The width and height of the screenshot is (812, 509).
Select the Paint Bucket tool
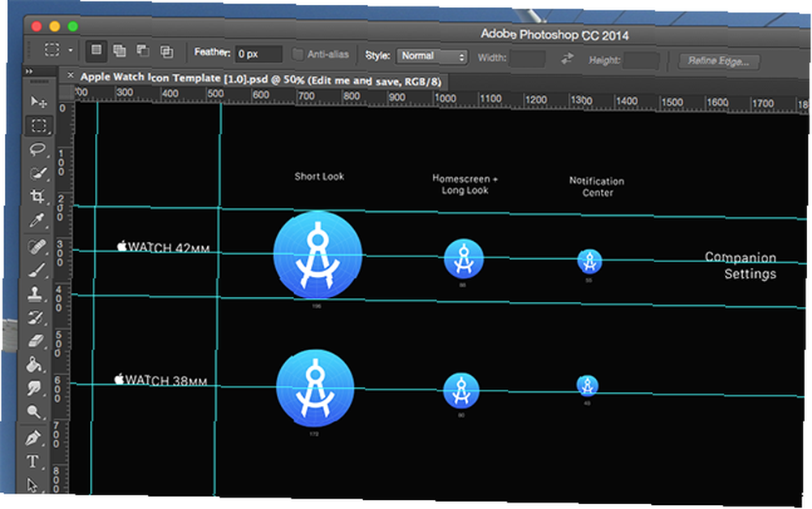34,364
